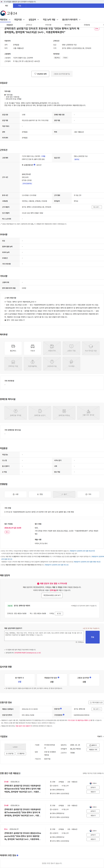
Task: Click the 빅데이터 추천 정보 help icon
Action: click(x=17, y=855)
